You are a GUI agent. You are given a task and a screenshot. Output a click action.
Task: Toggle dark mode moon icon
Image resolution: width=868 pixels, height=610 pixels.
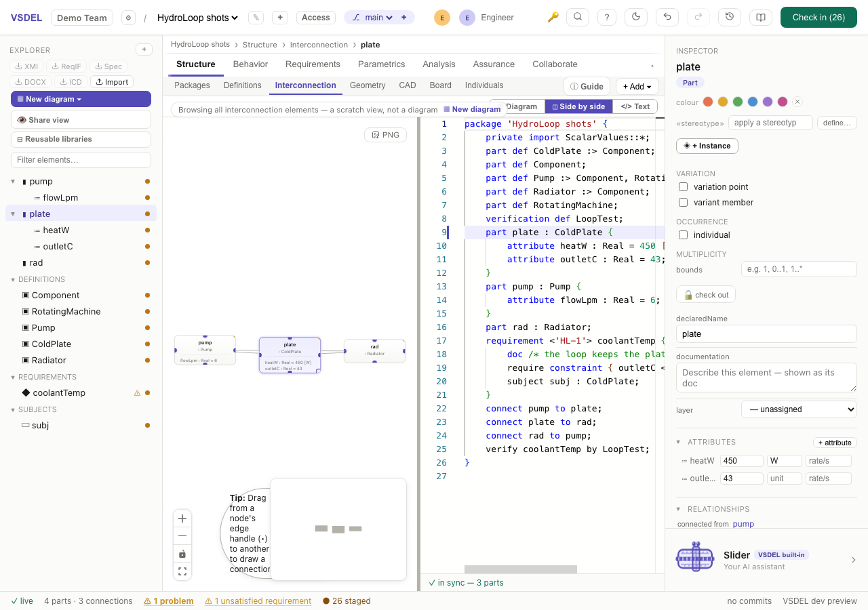[x=636, y=17]
